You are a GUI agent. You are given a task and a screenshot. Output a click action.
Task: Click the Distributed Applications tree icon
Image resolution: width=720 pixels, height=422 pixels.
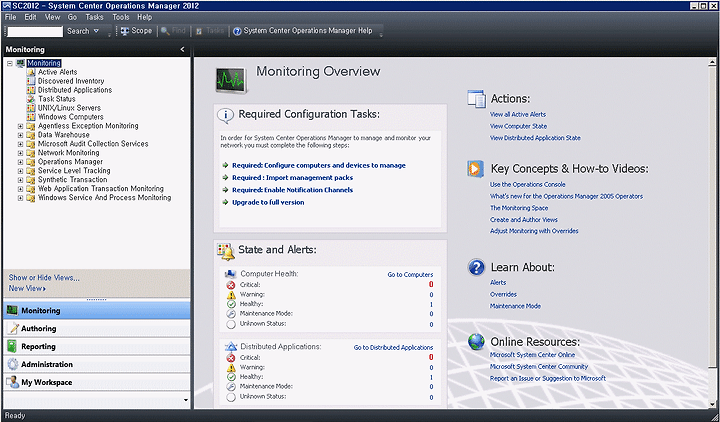coord(31,90)
